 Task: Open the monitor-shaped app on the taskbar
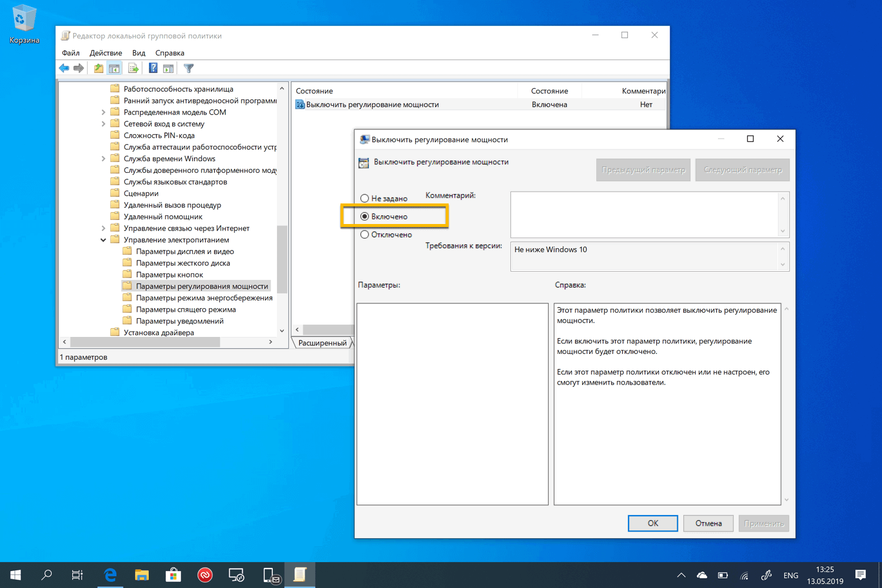236,575
